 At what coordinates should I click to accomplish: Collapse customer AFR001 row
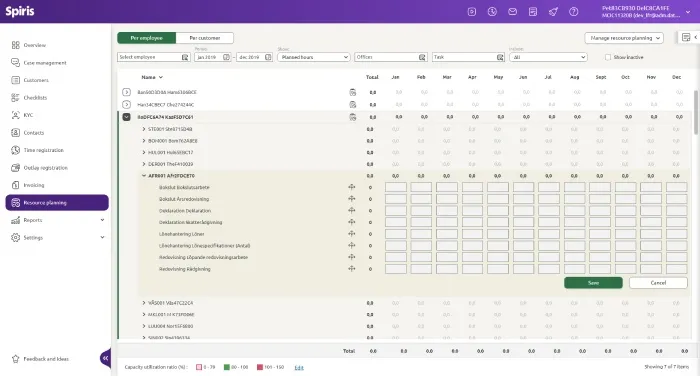coord(144,175)
